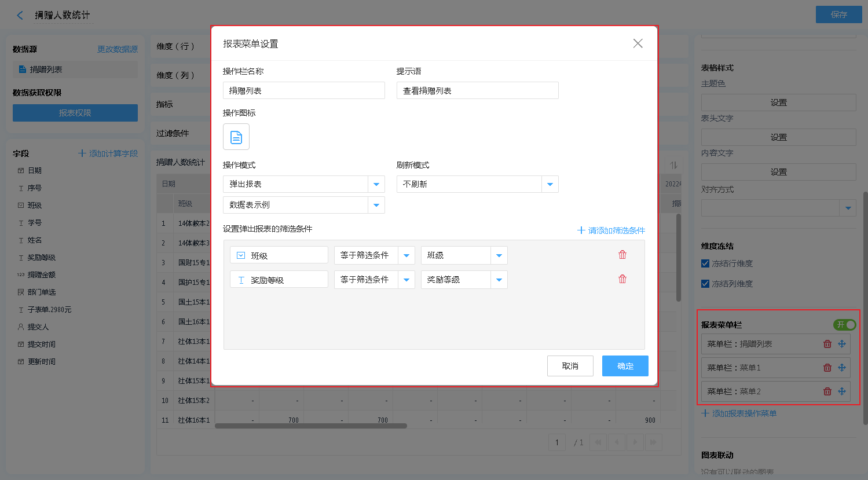
Task: Click move handle icon for 菜单1
Action: [x=842, y=368]
